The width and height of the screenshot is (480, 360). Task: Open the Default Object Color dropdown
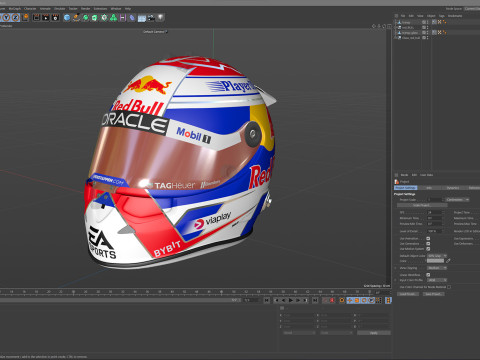[x=437, y=256]
